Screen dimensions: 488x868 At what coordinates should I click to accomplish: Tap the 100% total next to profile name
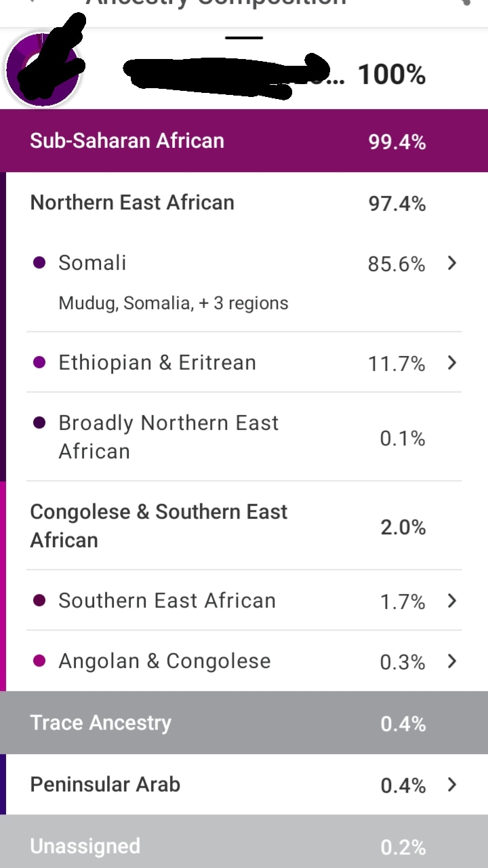[x=392, y=75]
